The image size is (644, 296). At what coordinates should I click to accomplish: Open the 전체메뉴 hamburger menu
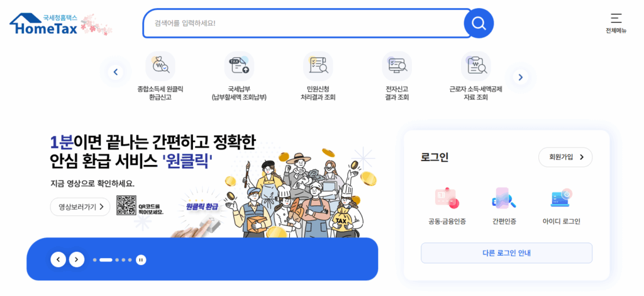click(616, 23)
